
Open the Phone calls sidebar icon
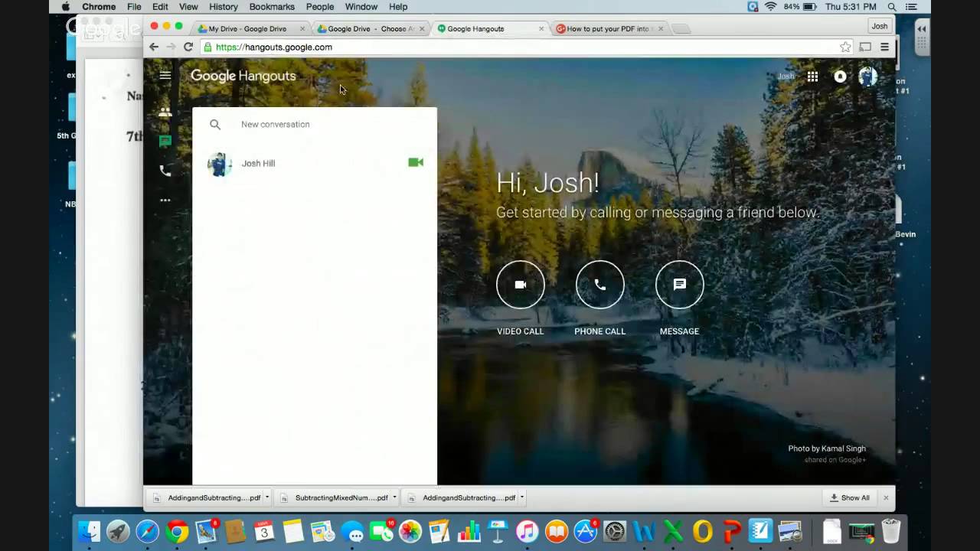(x=165, y=171)
